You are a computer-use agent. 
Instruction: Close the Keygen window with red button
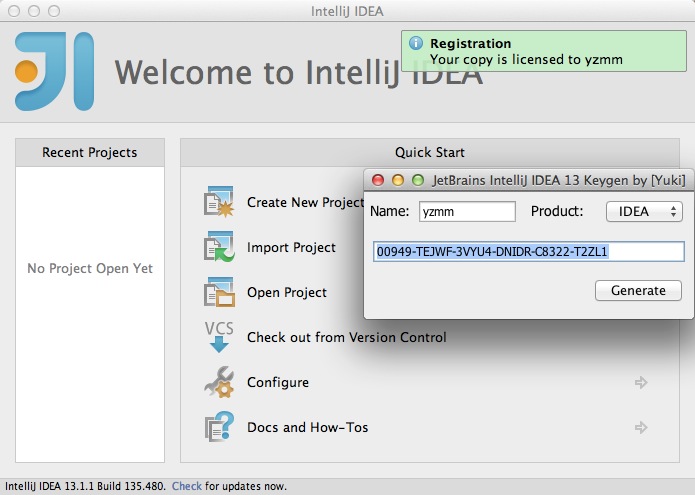click(378, 180)
